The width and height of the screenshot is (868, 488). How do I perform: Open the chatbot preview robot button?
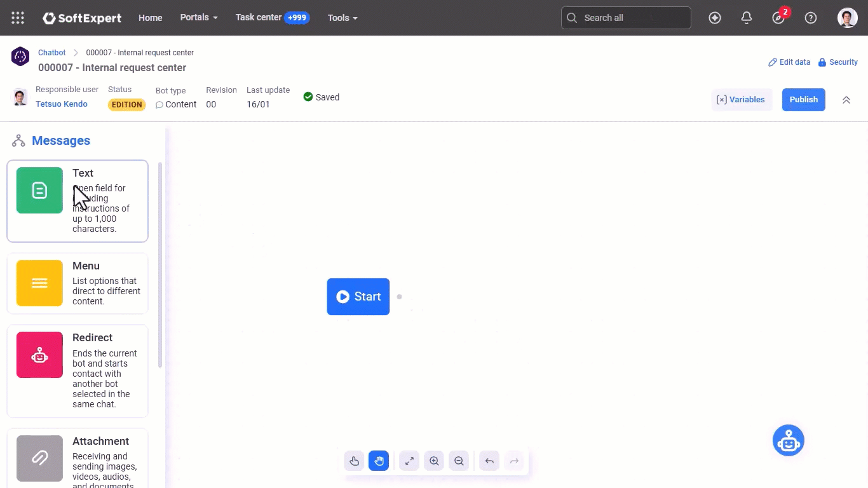coord(789,440)
